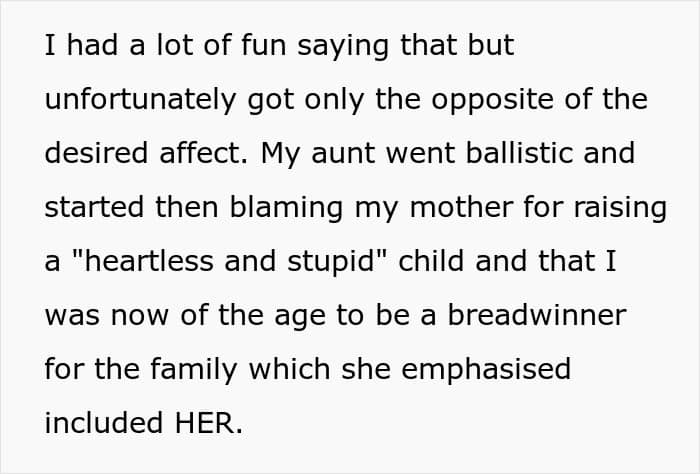Viewport: 700px width, 474px height.
Task: Click the word "ballistic" in the text
Action: coord(519,153)
